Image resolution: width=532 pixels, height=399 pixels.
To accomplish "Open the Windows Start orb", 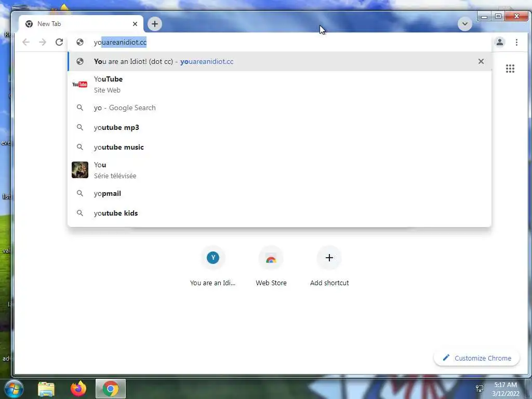I will pos(14,389).
